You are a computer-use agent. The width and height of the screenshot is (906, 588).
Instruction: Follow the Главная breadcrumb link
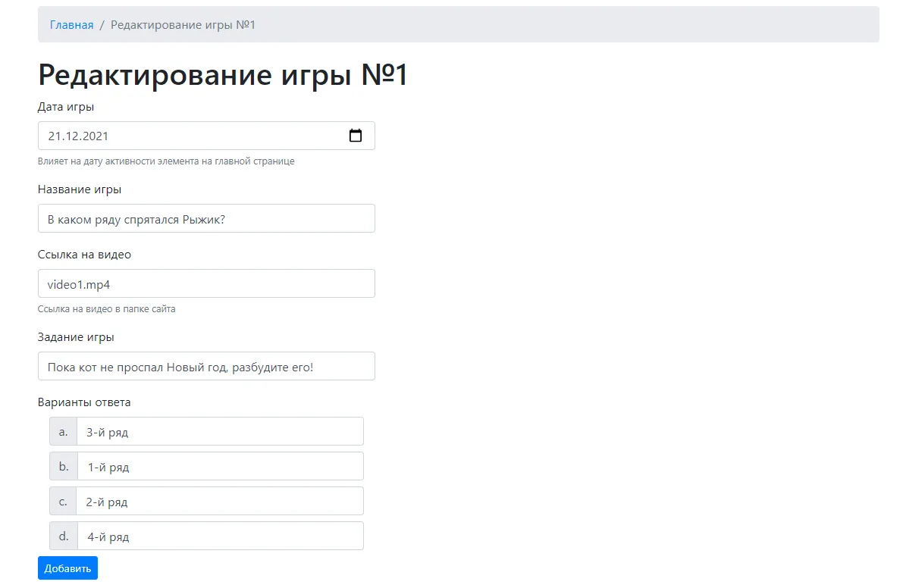click(71, 24)
